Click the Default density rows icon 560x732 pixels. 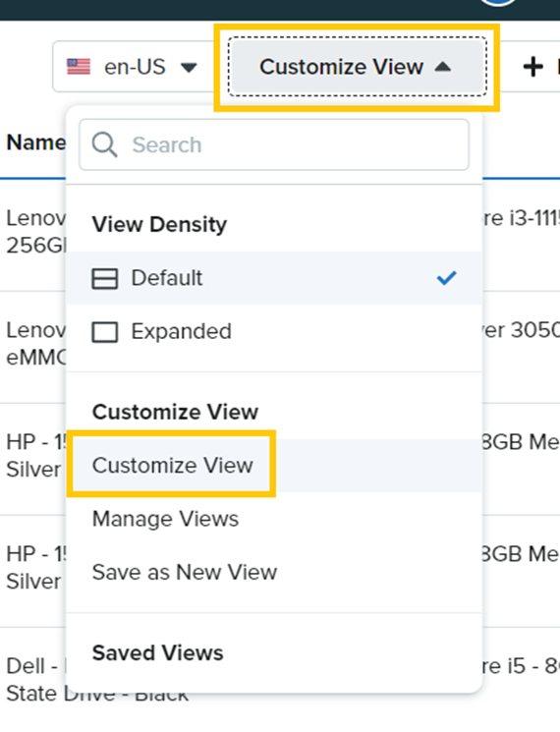104,279
